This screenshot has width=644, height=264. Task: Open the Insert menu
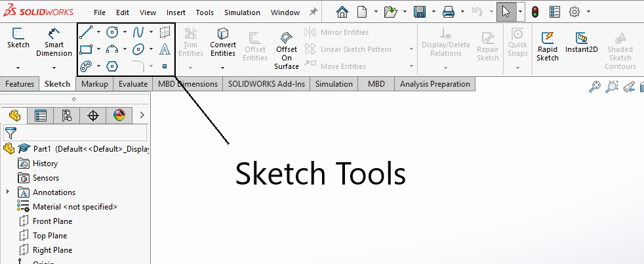[x=176, y=12]
